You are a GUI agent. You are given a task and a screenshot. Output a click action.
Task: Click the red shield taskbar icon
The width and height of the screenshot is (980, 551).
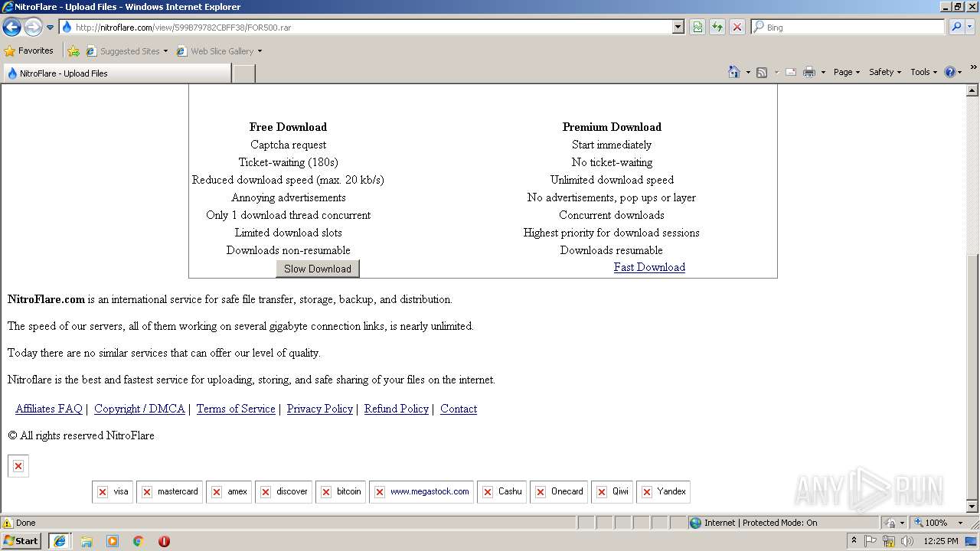(x=164, y=541)
